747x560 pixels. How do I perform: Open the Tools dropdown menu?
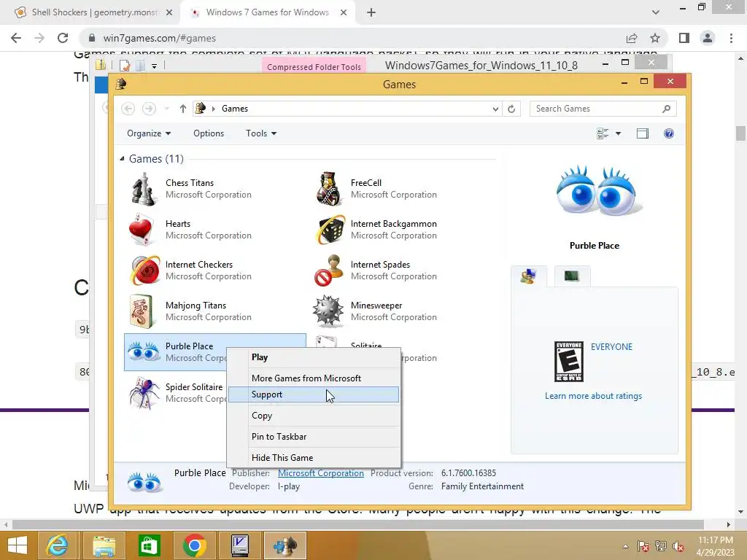coord(261,133)
